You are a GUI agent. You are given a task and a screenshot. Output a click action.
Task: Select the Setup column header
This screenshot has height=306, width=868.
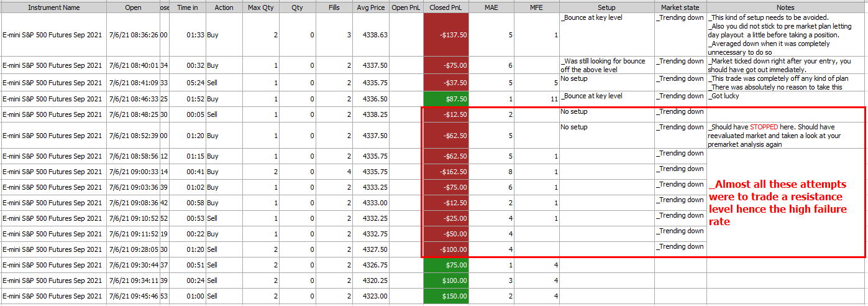tap(606, 7)
